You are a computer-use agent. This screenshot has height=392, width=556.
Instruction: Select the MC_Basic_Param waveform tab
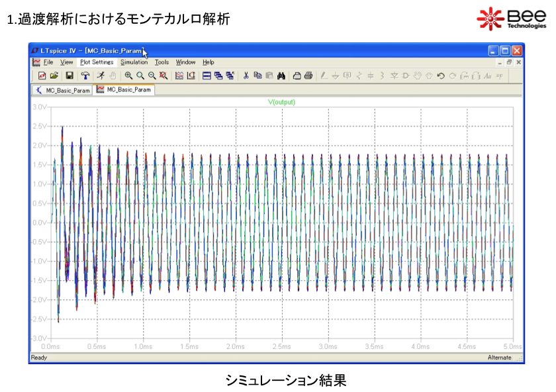coord(124,90)
